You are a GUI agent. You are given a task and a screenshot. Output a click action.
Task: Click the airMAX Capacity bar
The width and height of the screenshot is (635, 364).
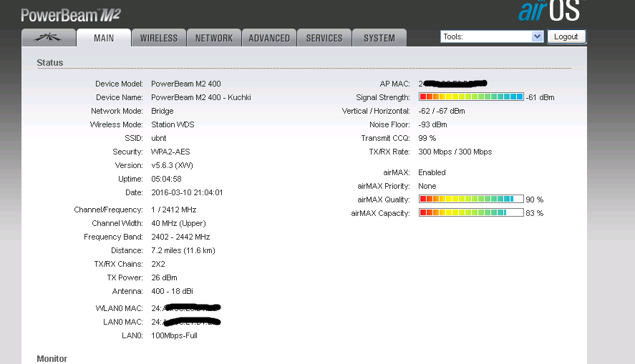click(471, 212)
